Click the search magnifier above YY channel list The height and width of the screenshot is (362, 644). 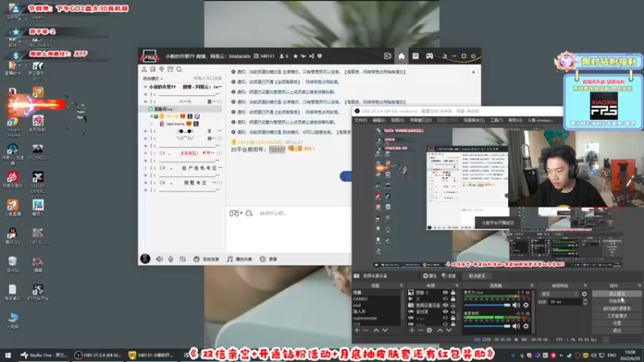click(x=179, y=69)
